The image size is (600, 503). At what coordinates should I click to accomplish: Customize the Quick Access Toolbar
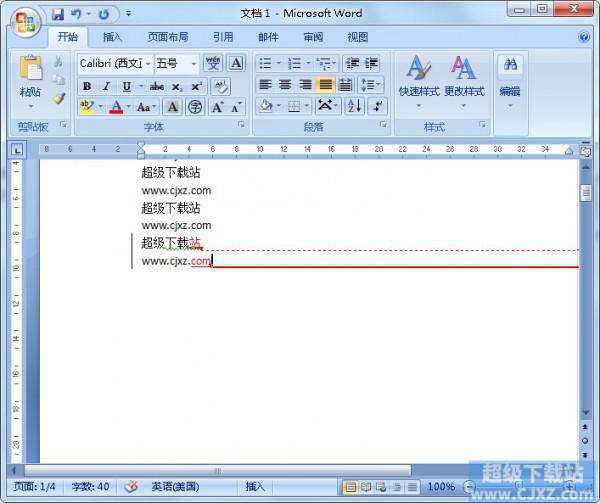point(128,14)
